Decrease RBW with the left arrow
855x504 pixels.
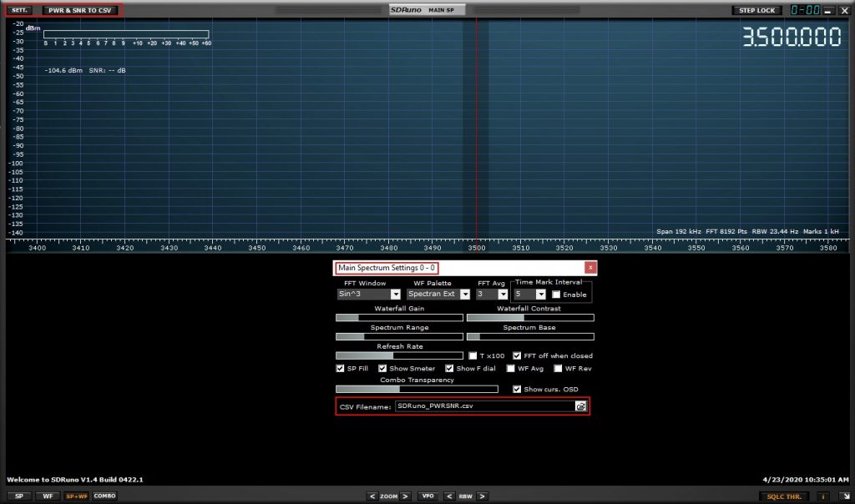(x=448, y=496)
